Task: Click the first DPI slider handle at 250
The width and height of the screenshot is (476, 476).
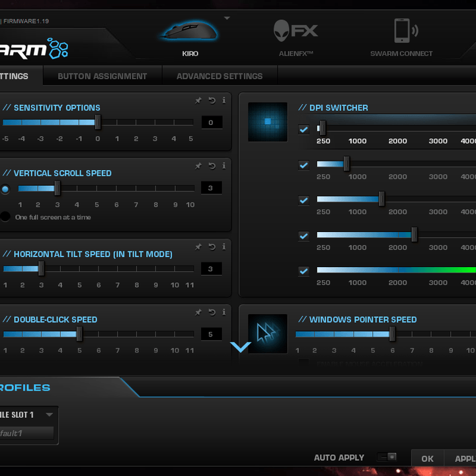Action: click(323, 128)
